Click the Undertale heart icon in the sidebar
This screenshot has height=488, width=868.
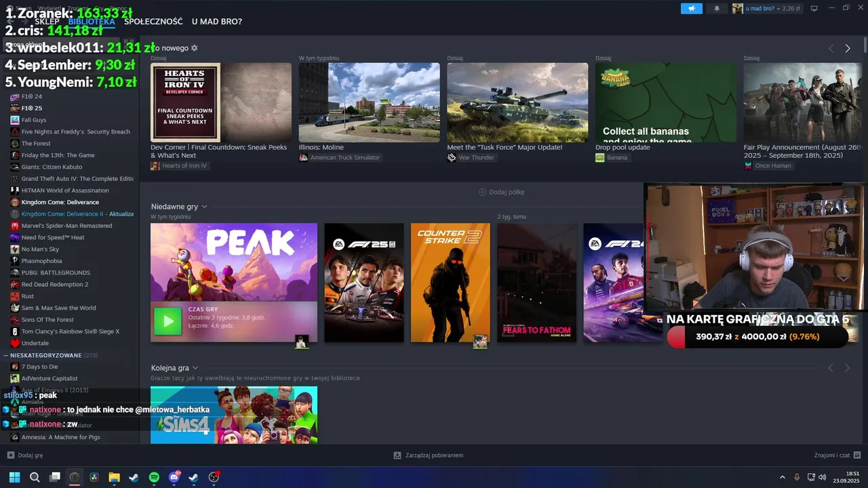point(15,343)
